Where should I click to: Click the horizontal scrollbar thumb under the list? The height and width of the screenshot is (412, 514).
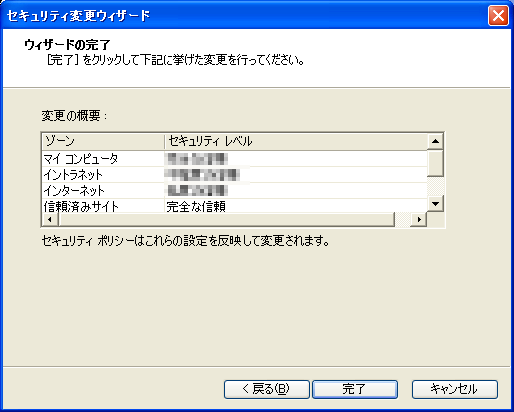[226, 219]
